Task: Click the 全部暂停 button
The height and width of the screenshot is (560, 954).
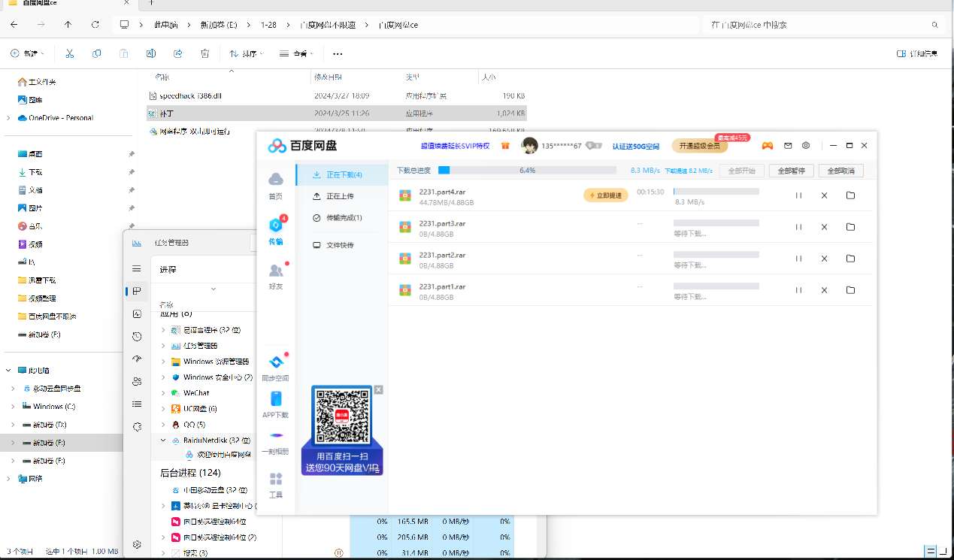Action: click(791, 171)
